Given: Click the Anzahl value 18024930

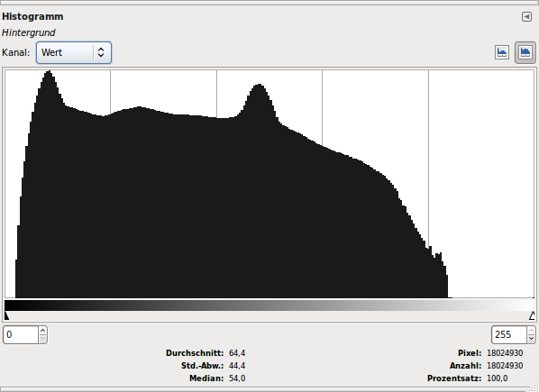Looking at the screenshot, I should point(505,366).
